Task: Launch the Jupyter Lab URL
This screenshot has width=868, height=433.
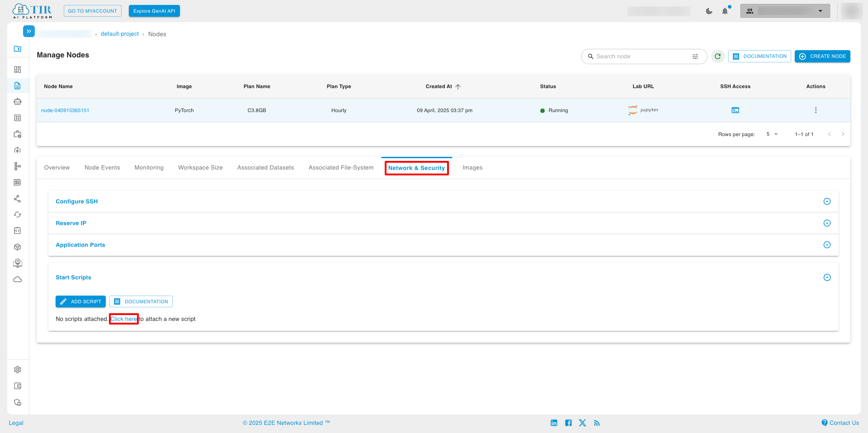Action: tap(643, 110)
